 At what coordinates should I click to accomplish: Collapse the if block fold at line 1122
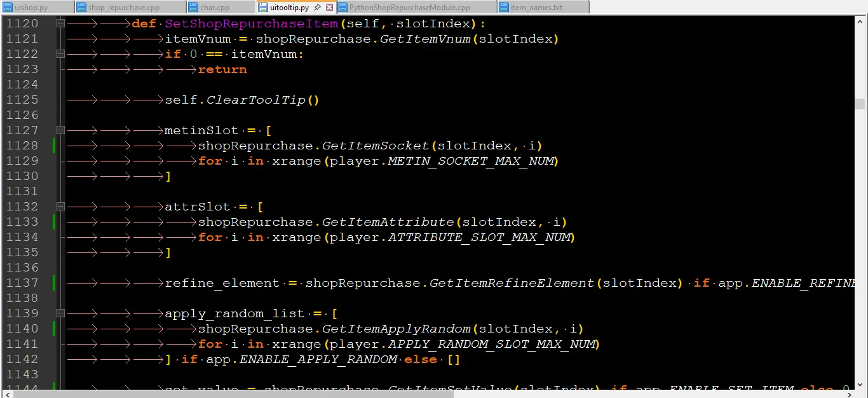(60, 54)
